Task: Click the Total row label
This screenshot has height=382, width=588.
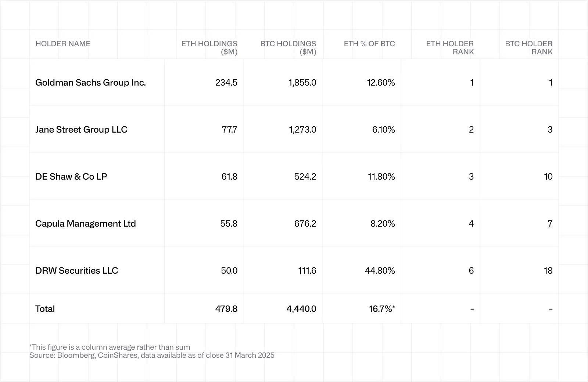Action: (45, 309)
